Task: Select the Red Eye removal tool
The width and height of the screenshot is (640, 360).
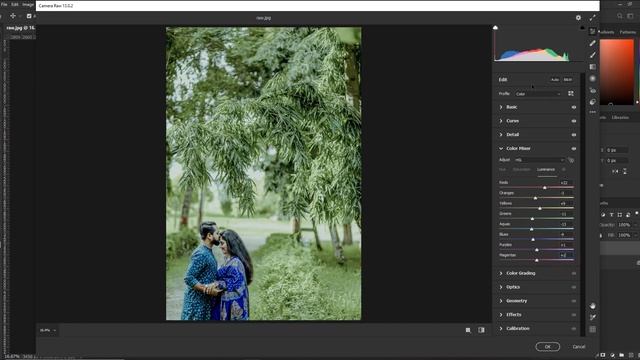Action: [593, 90]
